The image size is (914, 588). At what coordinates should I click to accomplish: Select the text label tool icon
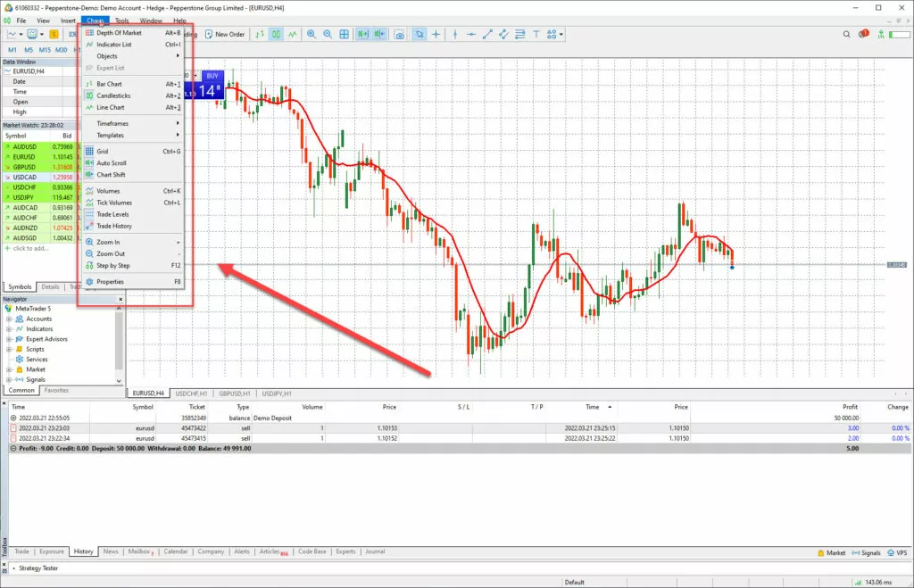coord(536,35)
